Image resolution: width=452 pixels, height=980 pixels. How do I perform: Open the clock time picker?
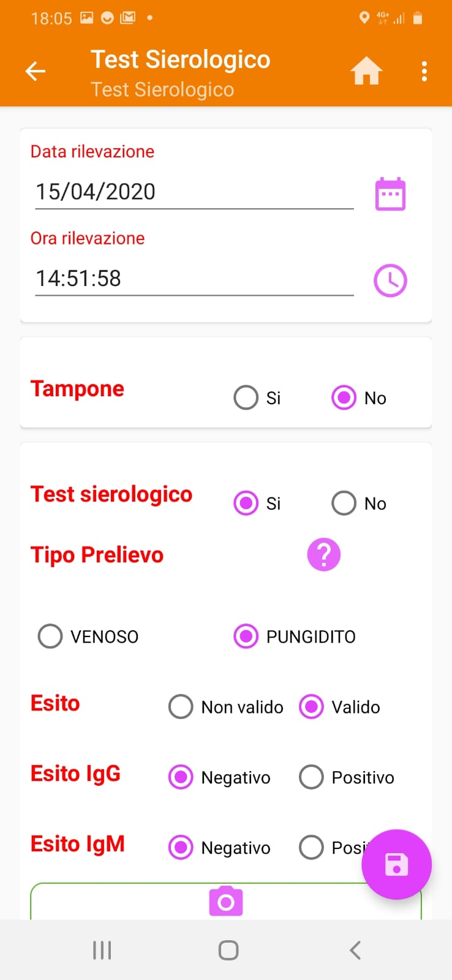[390, 281]
